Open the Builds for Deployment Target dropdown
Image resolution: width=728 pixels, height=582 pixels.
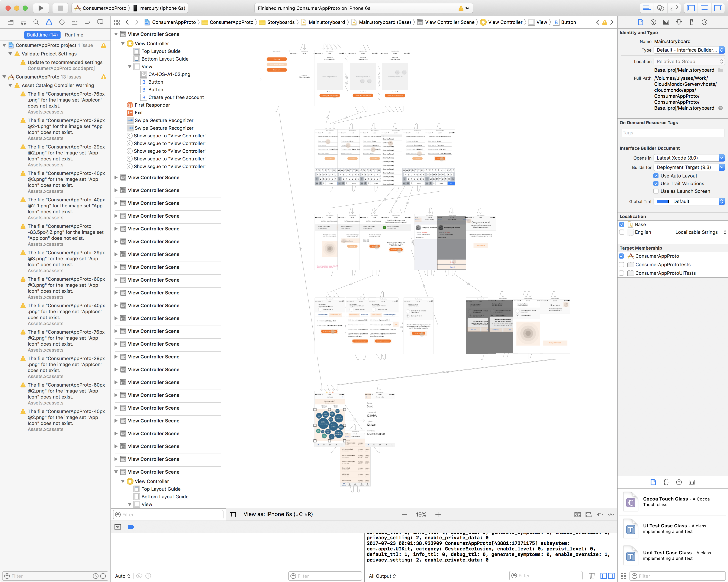coord(689,167)
